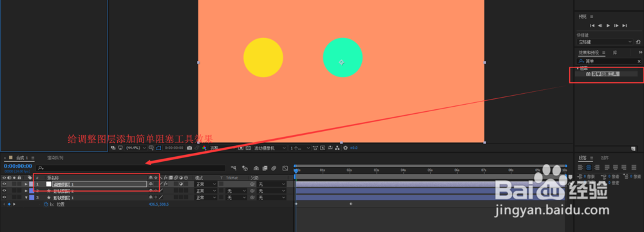Go to previous position keyframe arrow

(x=4, y=204)
